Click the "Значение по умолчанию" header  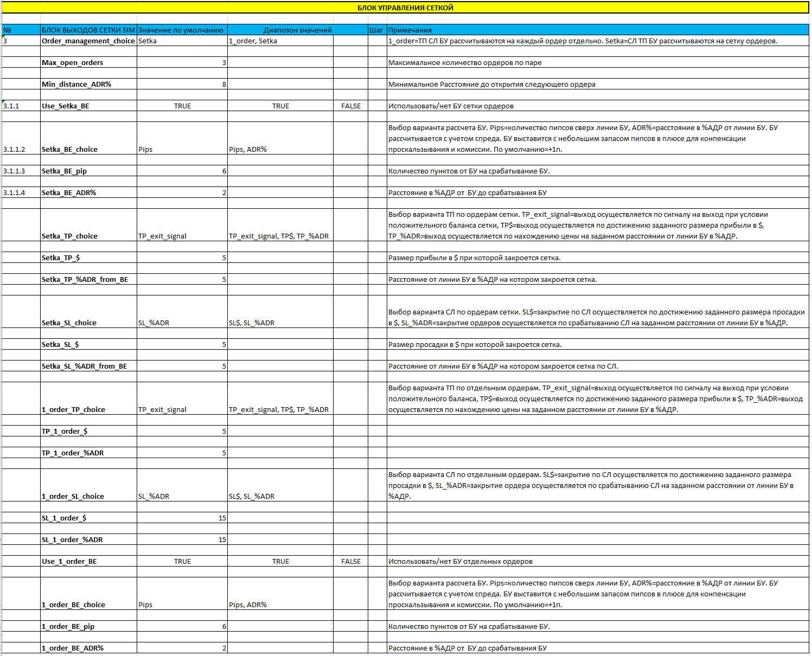(182, 30)
